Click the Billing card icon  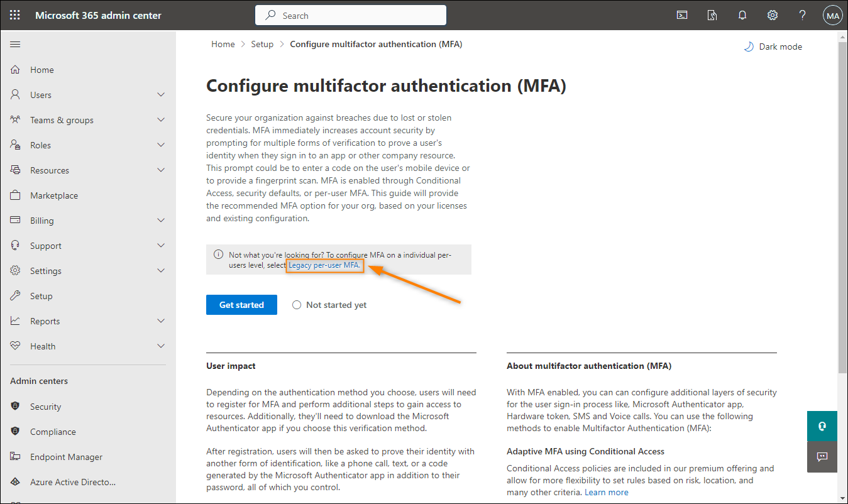pyautogui.click(x=16, y=221)
